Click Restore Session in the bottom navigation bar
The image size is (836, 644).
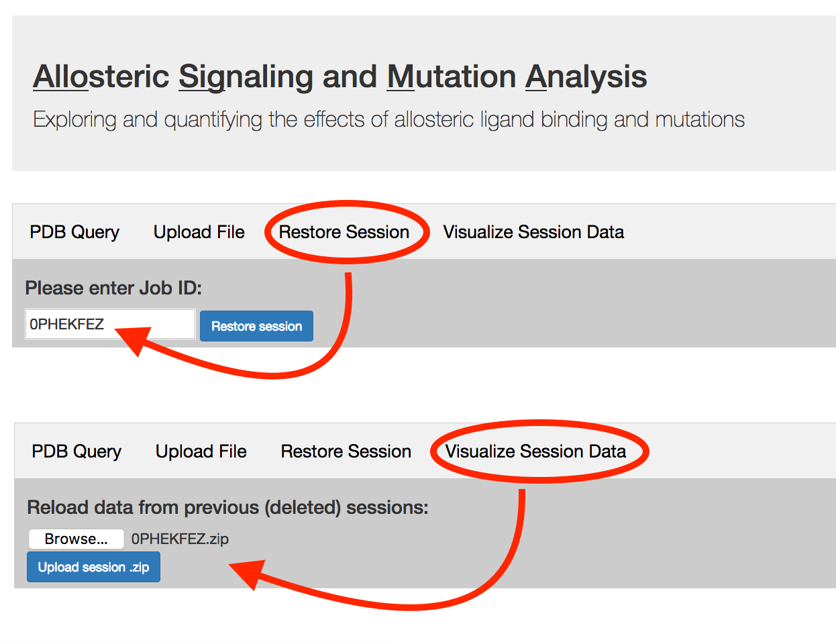[x=346, y=451]
